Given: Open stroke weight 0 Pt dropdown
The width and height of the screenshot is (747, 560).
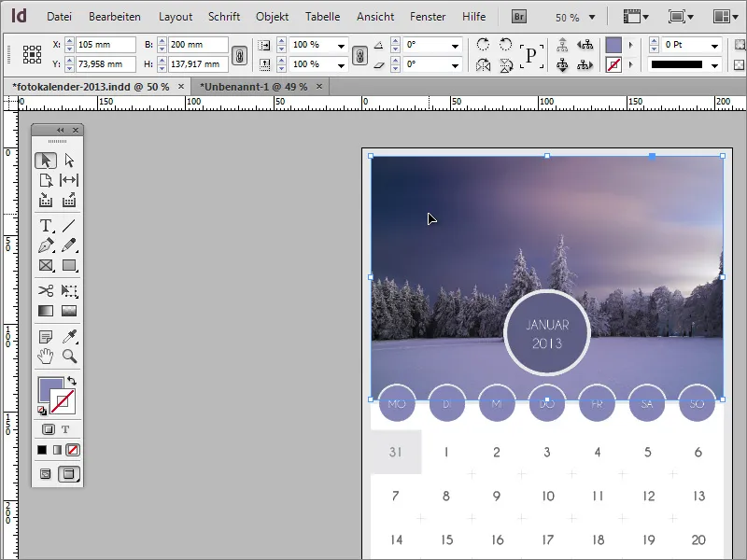Looking at the screenshot, I should (x=714, y=46).
